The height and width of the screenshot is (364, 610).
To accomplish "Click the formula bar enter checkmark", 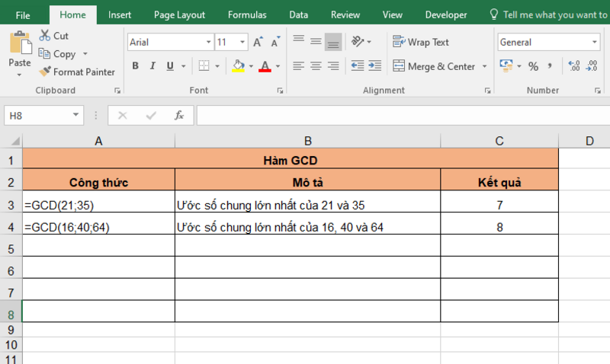I will (151, 116).
